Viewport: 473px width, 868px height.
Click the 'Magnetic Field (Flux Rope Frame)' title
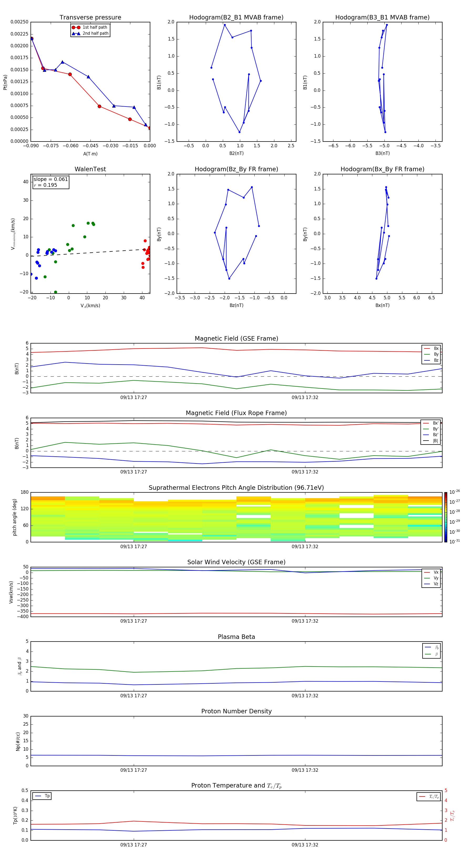[x=236, y=413]
